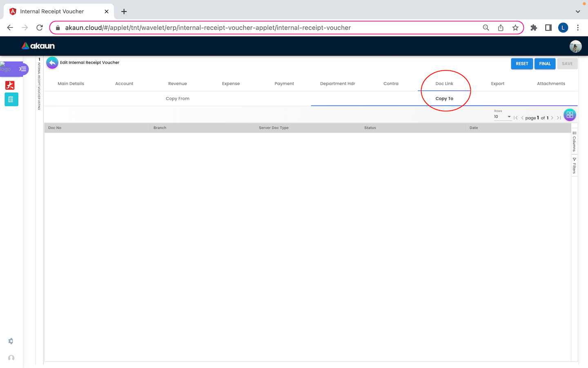This screenshot has height=368, width=588.
Task: Go to first page of table
Action: [x=516, y=118]
